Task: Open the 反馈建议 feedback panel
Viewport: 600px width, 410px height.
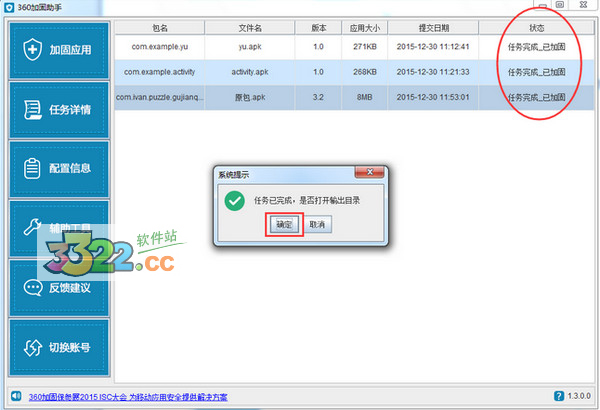Action: click(59, 288)
